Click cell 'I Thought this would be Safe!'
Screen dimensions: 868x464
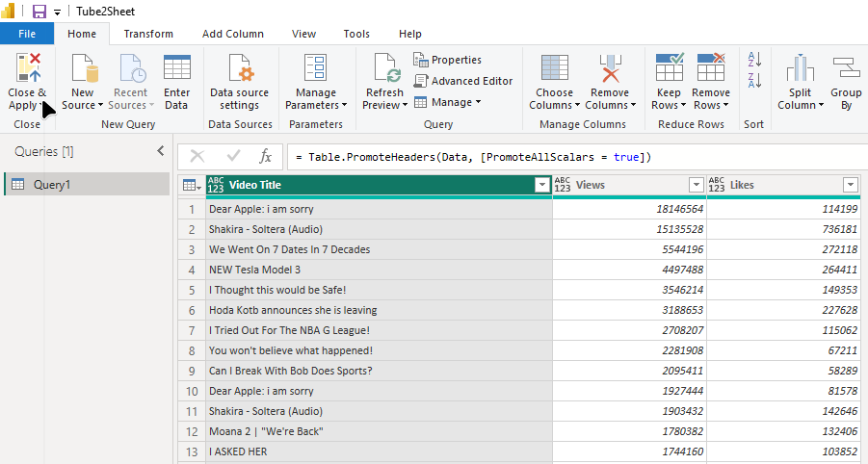(380, 290)
